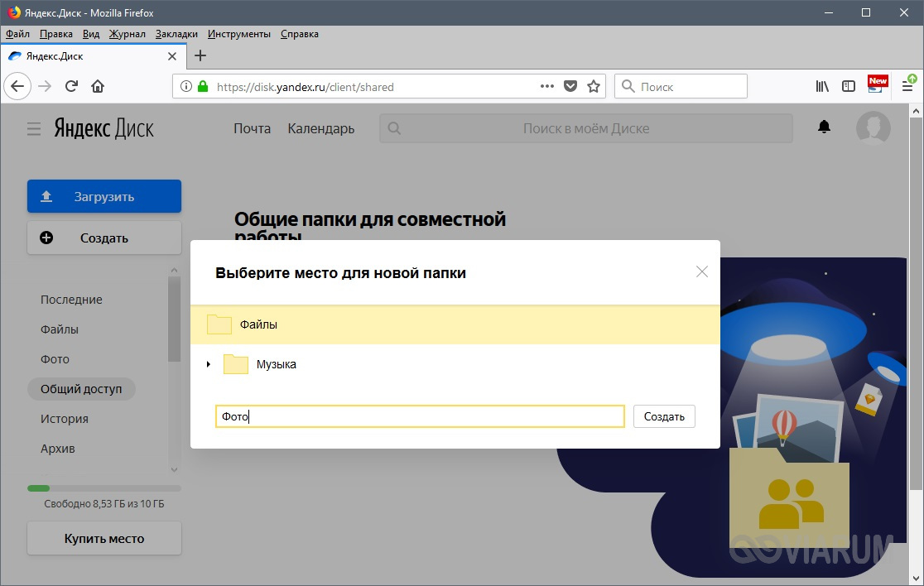924x586 pixels.
Task: Open the Инструменты menu
Action: point(239,34)
